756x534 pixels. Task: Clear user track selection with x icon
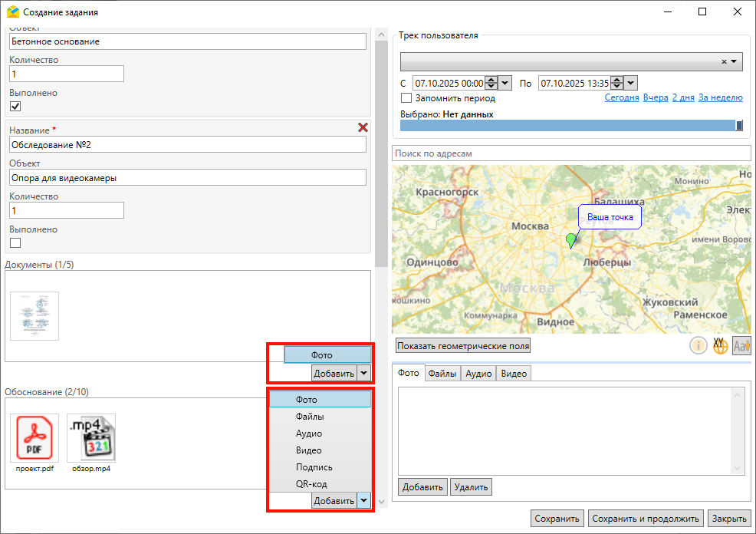(x=724, y=62)
